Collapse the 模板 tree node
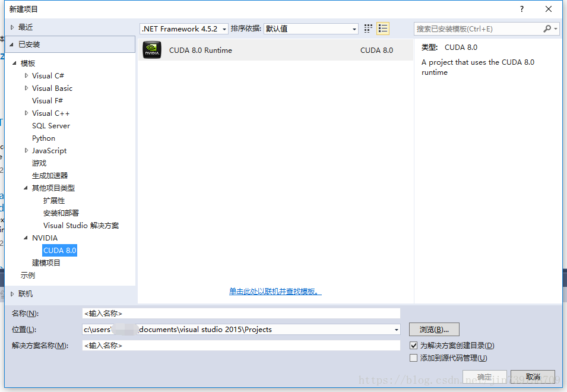Screen dimensions: 567x392 click(14, 64)
